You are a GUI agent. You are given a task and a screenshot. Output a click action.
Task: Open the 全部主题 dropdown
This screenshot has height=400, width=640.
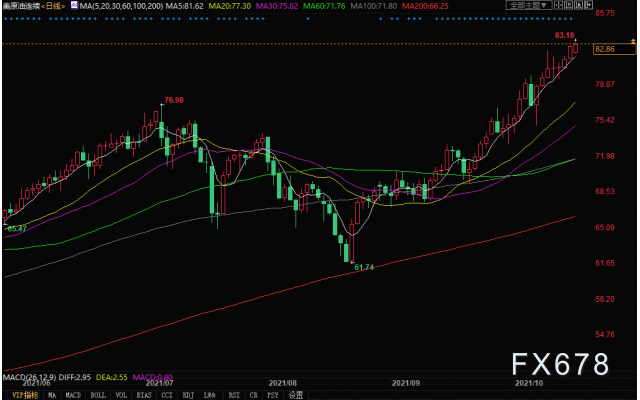(x=529, y=5)
